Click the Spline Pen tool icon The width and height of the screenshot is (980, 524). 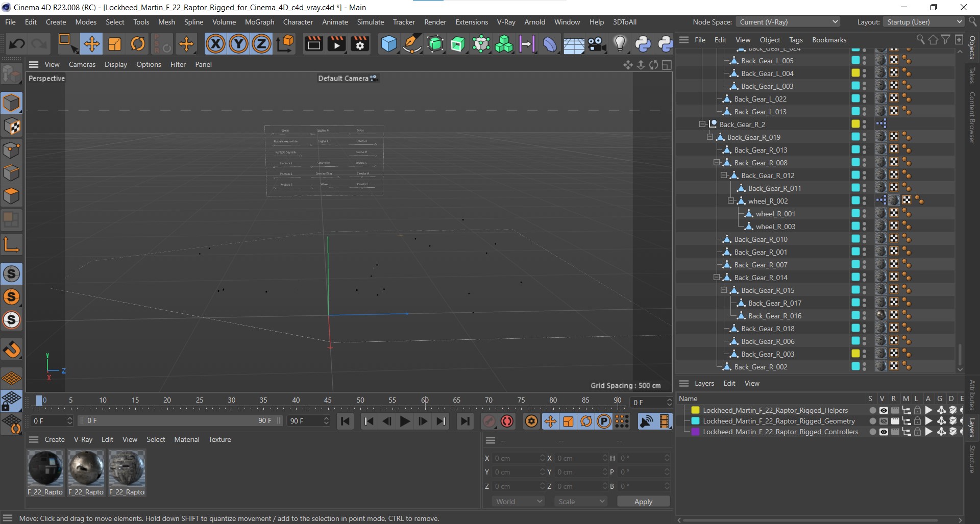coord(411,44)
